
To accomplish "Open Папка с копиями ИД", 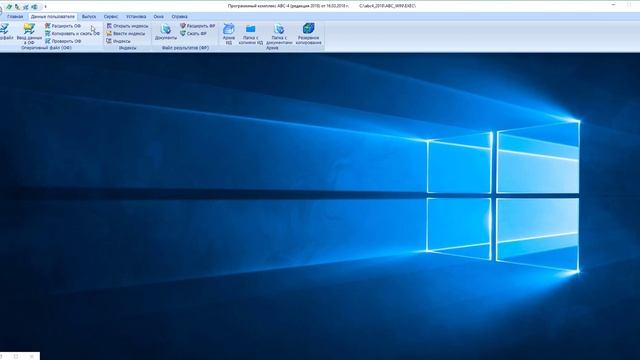I will (251, 34).
